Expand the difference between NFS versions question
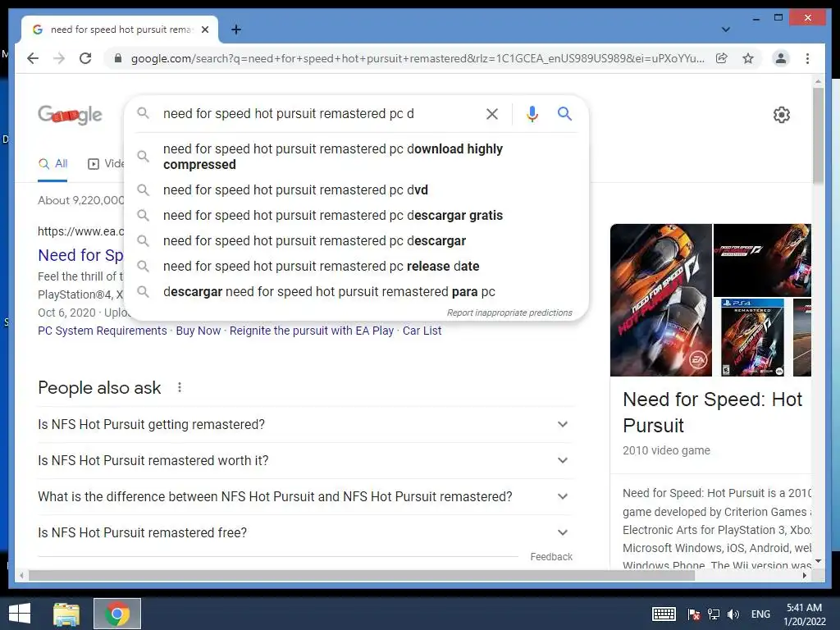 305,496
